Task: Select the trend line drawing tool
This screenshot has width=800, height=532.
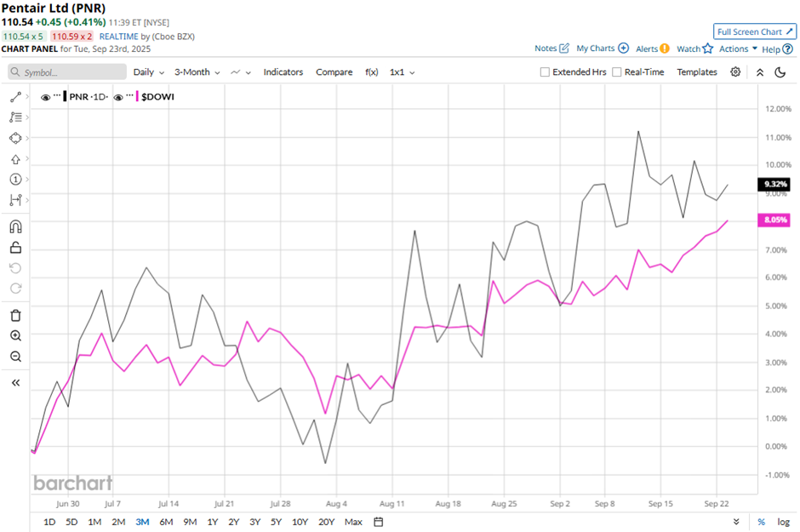Action: [15, 97]
